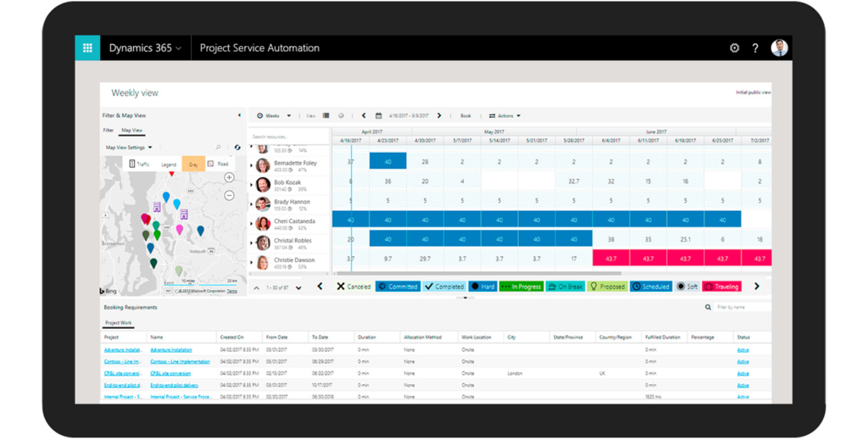Click the booking requirements search icon
Viewport: 868px width, 446px height.
(x=708, y=307)
